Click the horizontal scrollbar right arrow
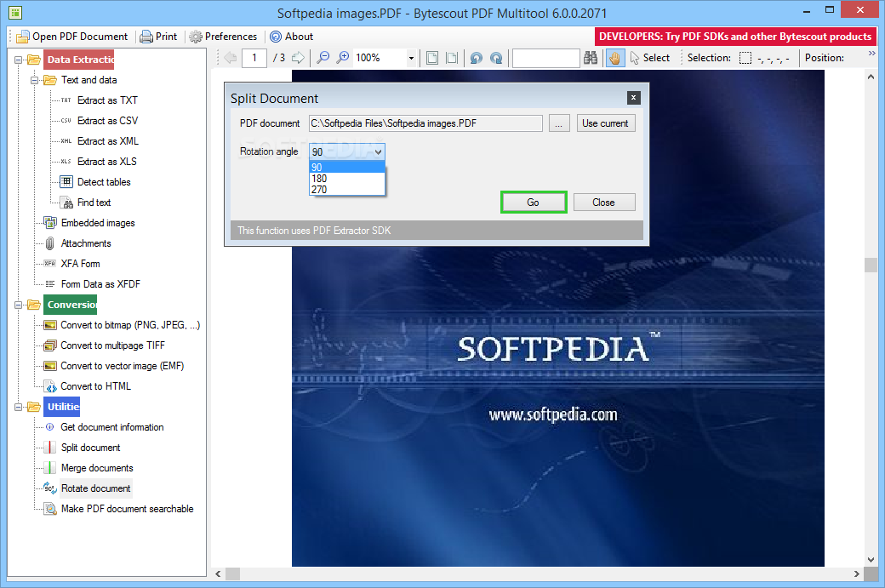 pyautogui.click(x=857, y=574)
